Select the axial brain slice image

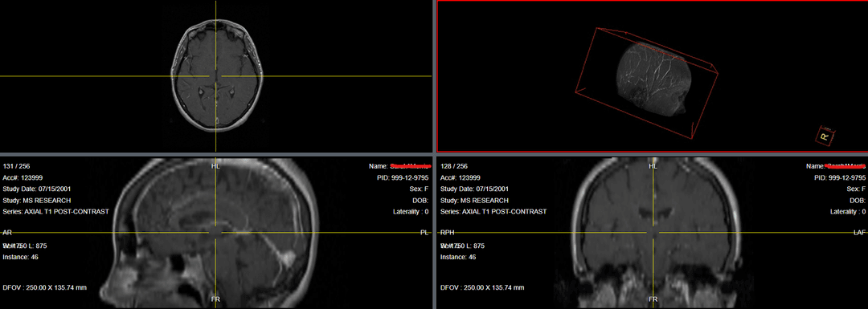click(x=216, y=75)
